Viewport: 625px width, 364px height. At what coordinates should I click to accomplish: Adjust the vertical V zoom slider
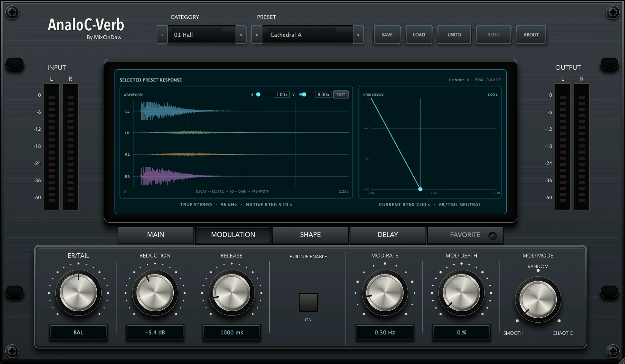point(304,94)
